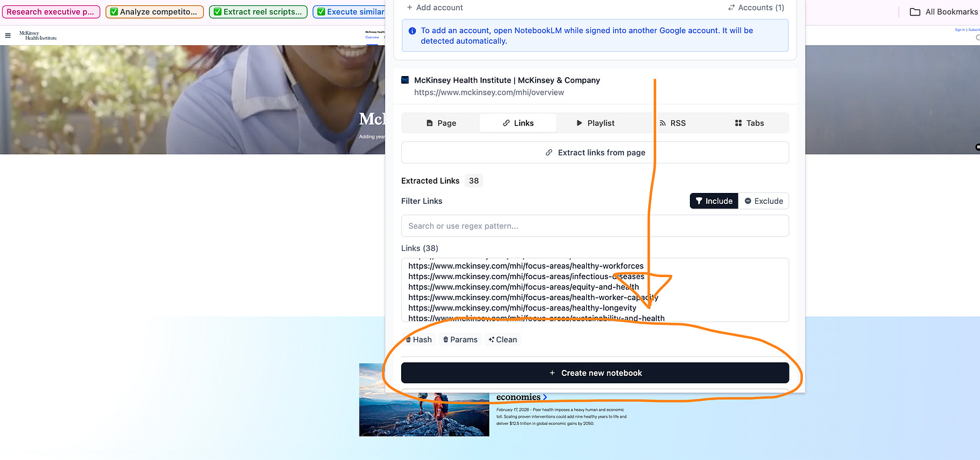Viewport: 980px width, 460px height.
Task: Open the Research executive tab group
Action: 50,12
